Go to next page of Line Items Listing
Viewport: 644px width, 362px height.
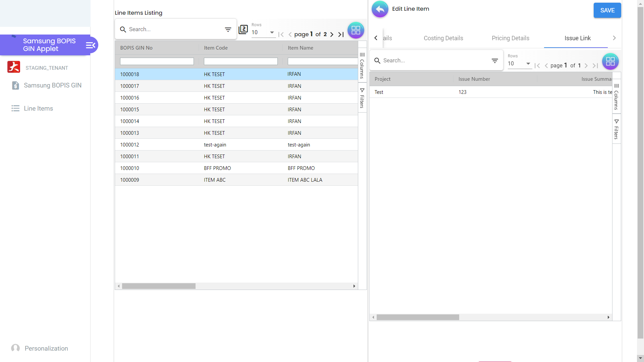pyautogui.click(x=332, y=35)
